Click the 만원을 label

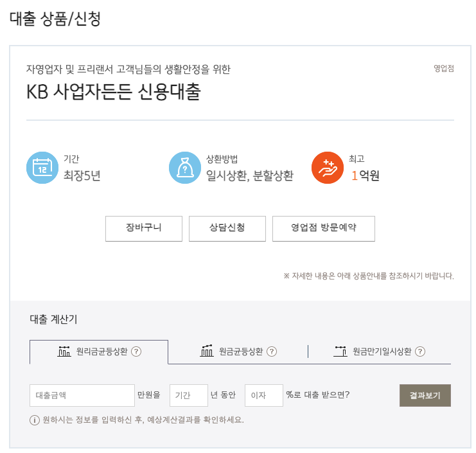click(149, 395)
